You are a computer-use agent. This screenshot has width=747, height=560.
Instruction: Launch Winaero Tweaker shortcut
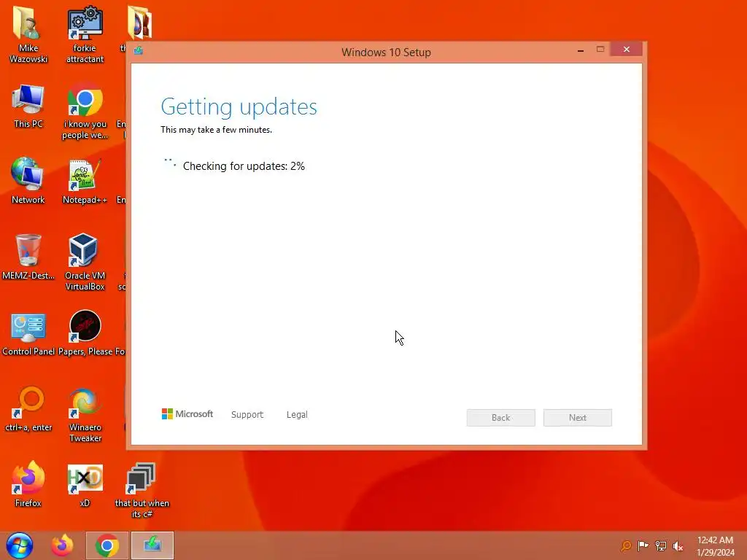85,414
